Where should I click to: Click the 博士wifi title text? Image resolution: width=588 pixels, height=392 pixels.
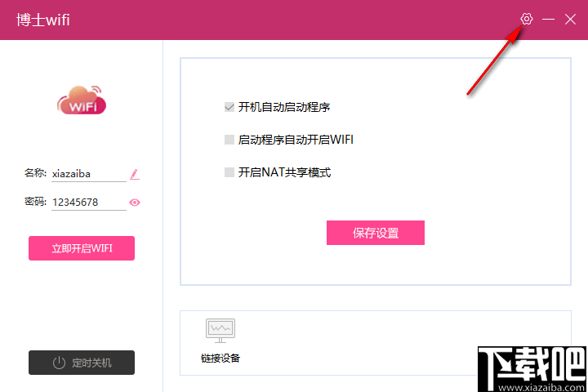pos(43,20)
